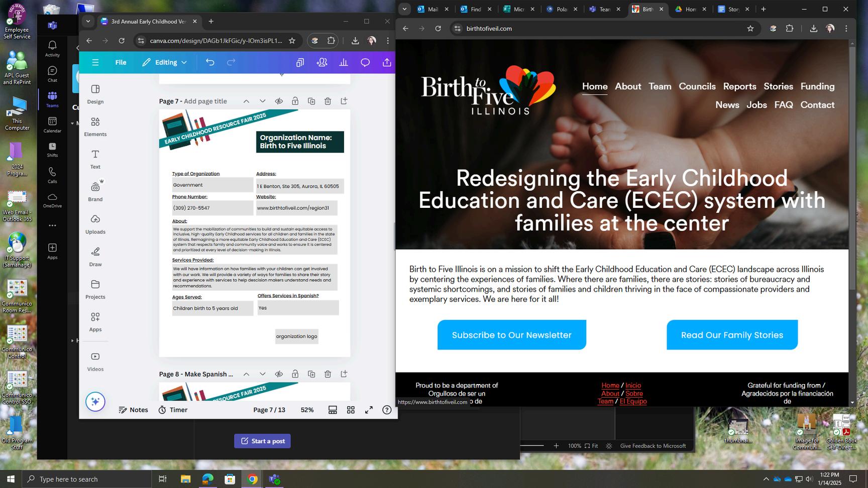Screen dimensions: 868x488
Task: Open the Canva help question mark
Action: click(x=387, y=410)
